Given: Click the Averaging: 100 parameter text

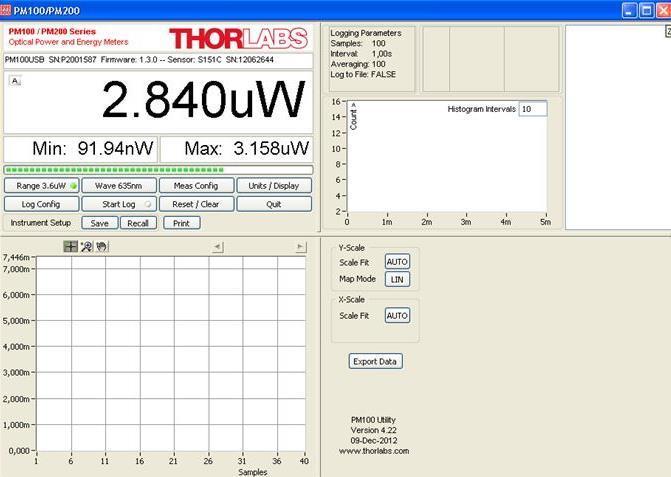Looking at the screenshot, I should point(358,64).
